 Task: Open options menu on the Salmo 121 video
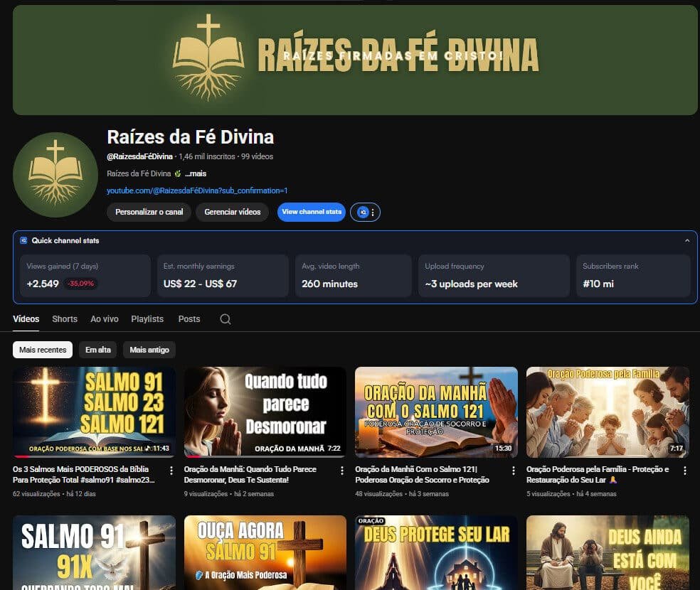click(x=514, y=471)
